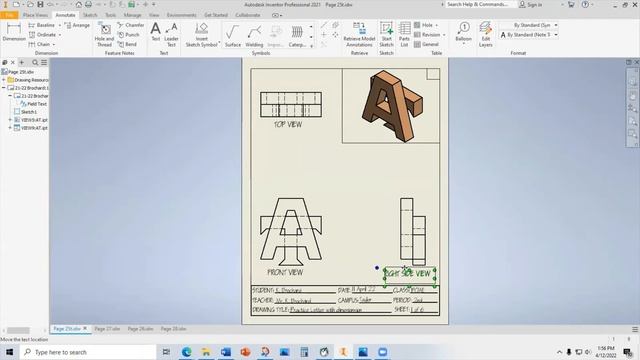
Task: Select the Dimension tool
Action: click(14, 32)
